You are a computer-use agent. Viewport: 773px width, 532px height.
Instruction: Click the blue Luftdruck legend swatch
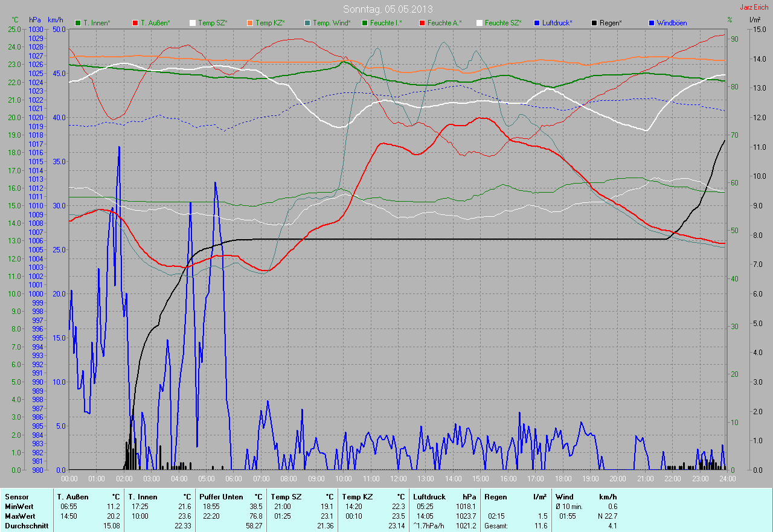[x=537, y=23]
